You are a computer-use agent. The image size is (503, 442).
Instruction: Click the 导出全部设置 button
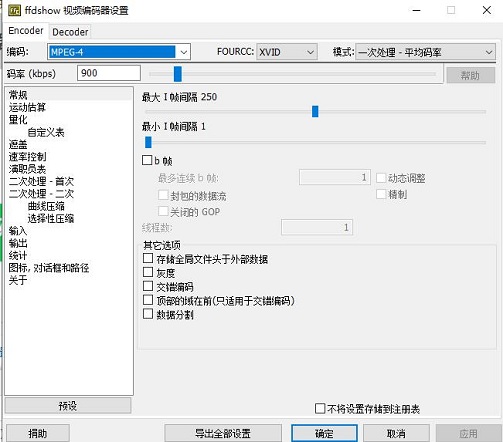223,433
